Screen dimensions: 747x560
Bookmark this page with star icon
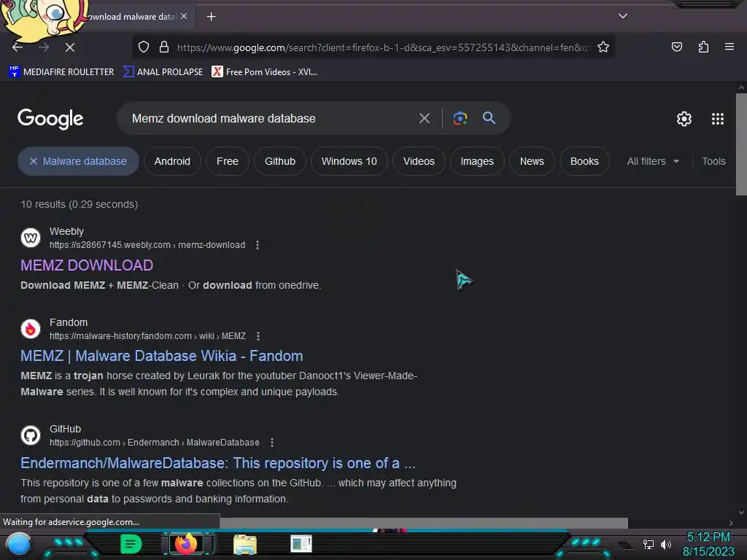tap(603, 47)
